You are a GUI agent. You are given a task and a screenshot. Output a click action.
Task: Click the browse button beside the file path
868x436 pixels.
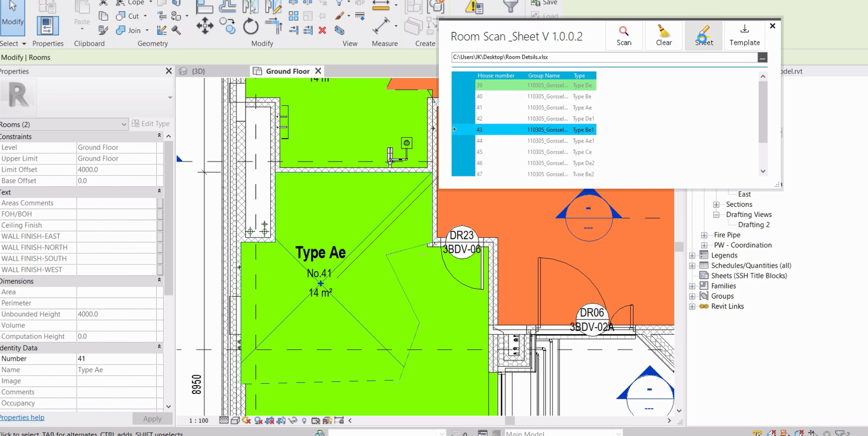(762, 58)
